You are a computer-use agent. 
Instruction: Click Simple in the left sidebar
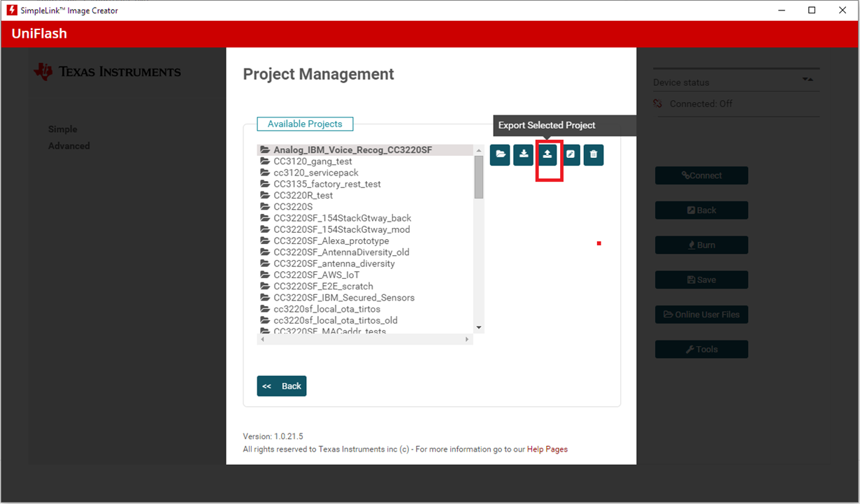coord(63,129)
